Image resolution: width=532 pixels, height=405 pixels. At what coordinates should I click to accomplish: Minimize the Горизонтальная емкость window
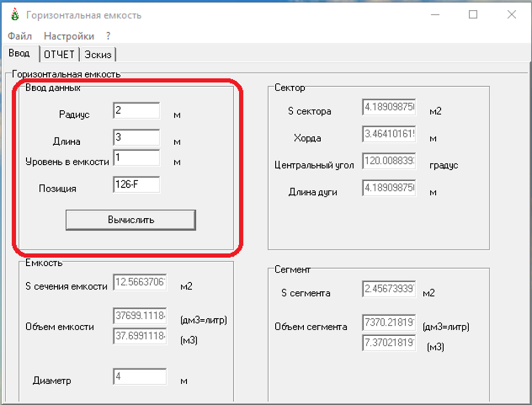pos(435,15)
